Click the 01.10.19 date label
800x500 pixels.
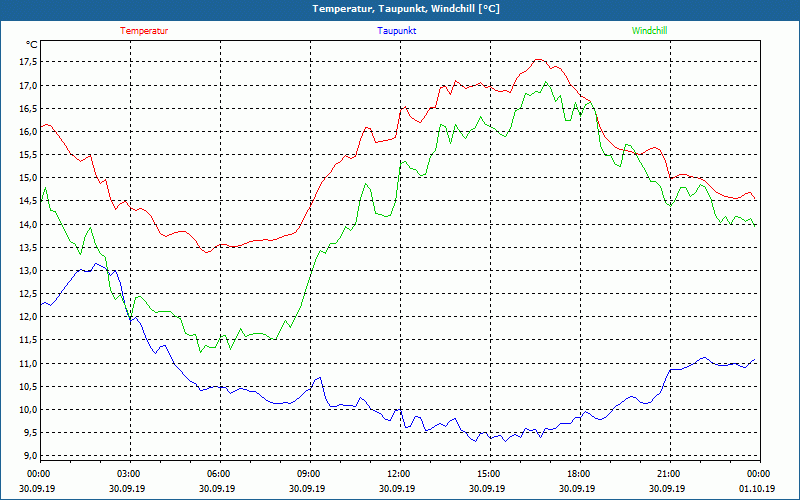coord(757,488)
